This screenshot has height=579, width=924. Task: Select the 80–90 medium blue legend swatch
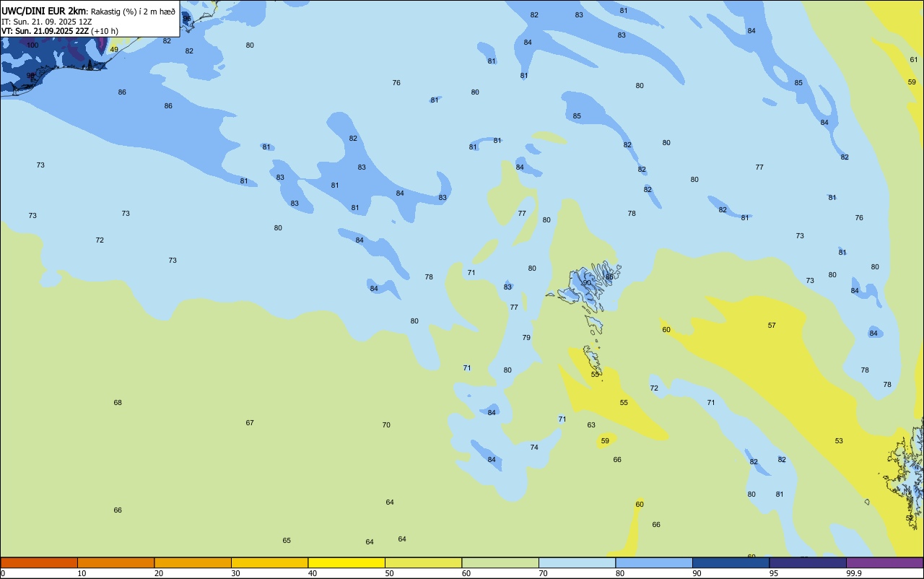654,562
